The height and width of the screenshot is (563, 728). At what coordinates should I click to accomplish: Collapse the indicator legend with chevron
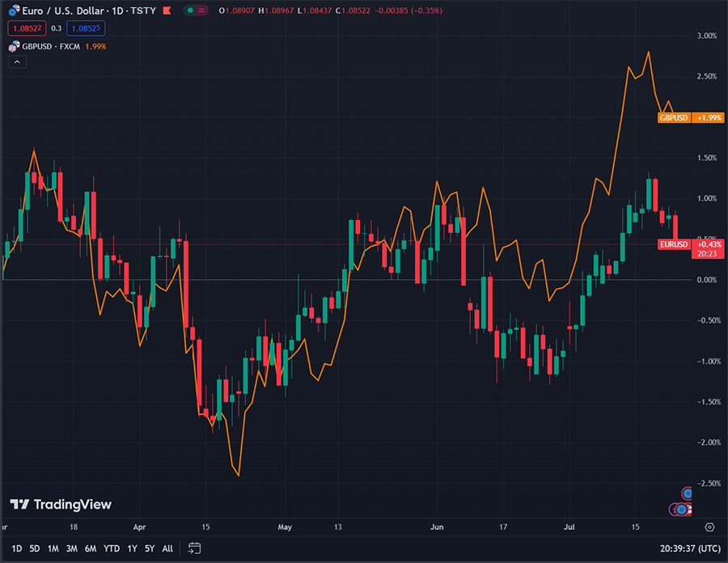tap(17, 61)
